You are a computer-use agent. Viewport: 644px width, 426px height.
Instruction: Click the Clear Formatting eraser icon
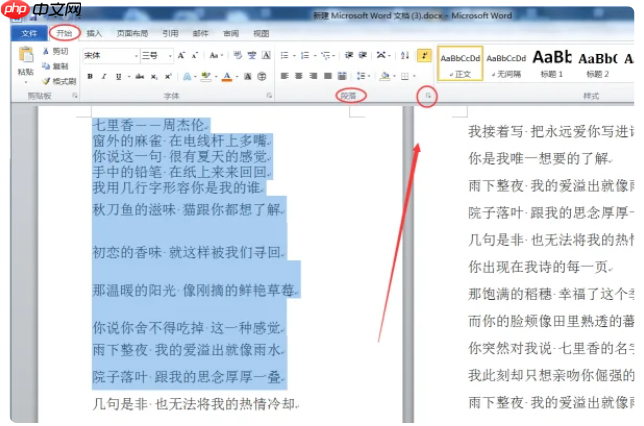[238, 55]
